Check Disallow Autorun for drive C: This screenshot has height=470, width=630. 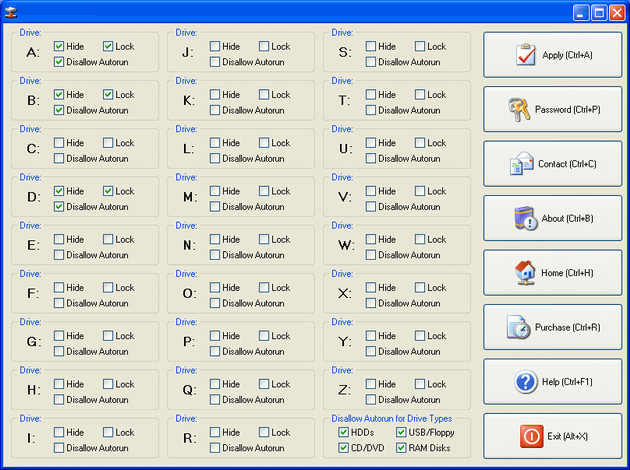[59, 158]
